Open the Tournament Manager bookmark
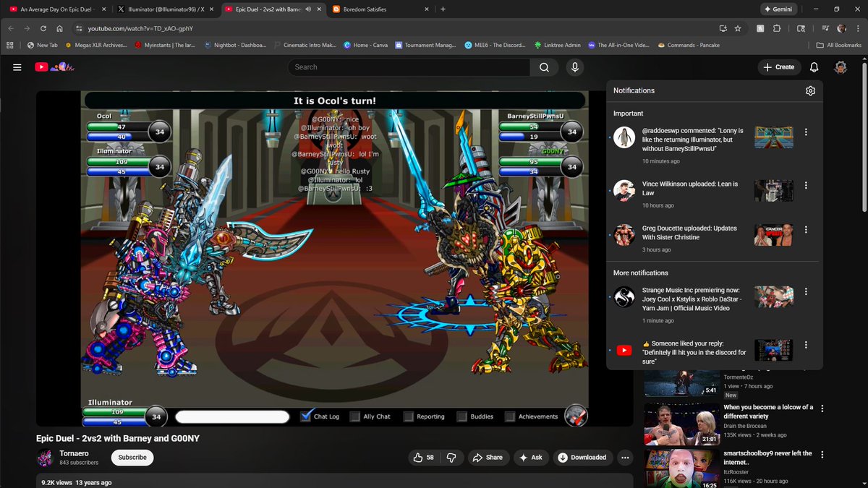 click(425, 45)
